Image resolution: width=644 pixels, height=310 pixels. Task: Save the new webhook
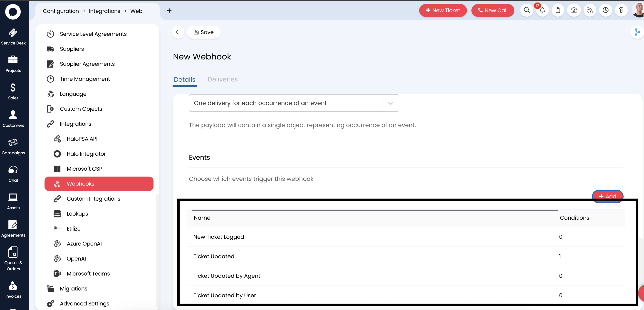coord(204,32)
